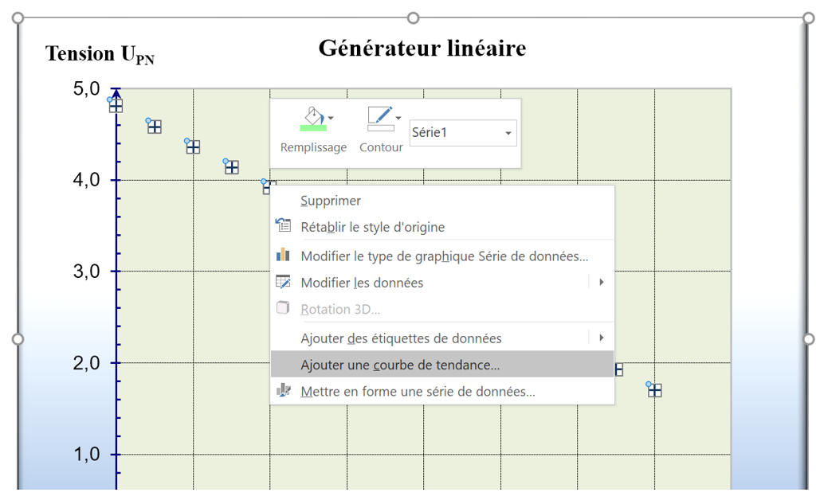Viewport: 820px width, 504px height.
Task: Click the Remplissage label
Action: [x=313, y=148]
